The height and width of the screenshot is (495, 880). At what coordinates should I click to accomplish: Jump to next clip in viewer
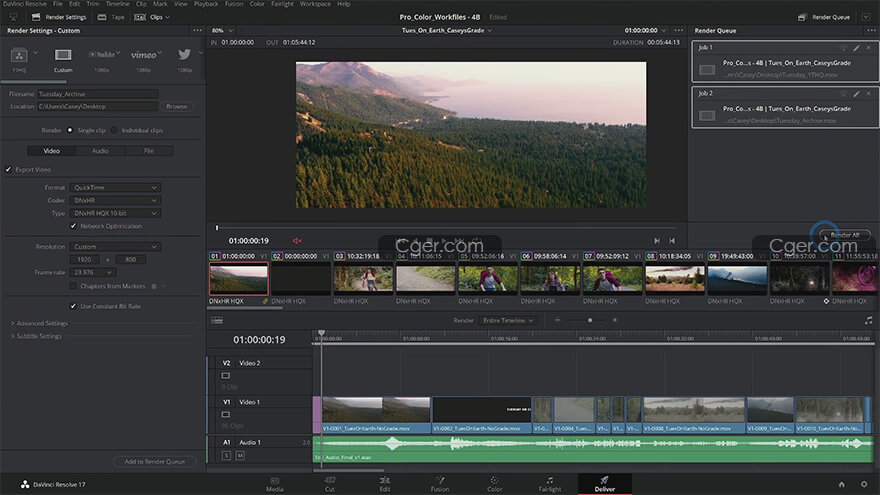point(657,241)
